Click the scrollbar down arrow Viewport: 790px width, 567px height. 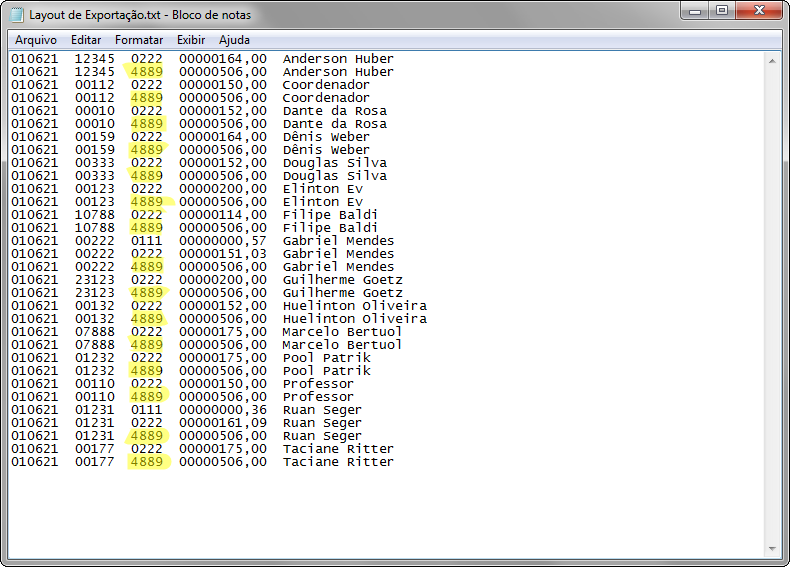pyautogui.click(x=771, y=549)
